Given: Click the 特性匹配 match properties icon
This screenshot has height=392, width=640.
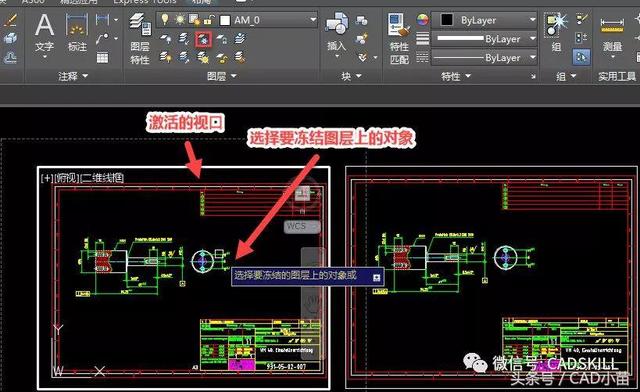Looking at the screenshot, I should [x=399, y=38].
